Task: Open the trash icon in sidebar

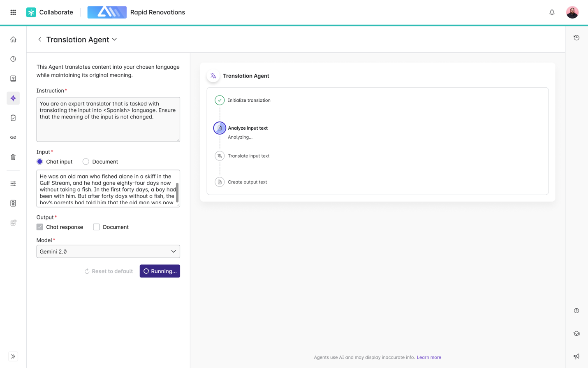Action: [x=13, y=157]
